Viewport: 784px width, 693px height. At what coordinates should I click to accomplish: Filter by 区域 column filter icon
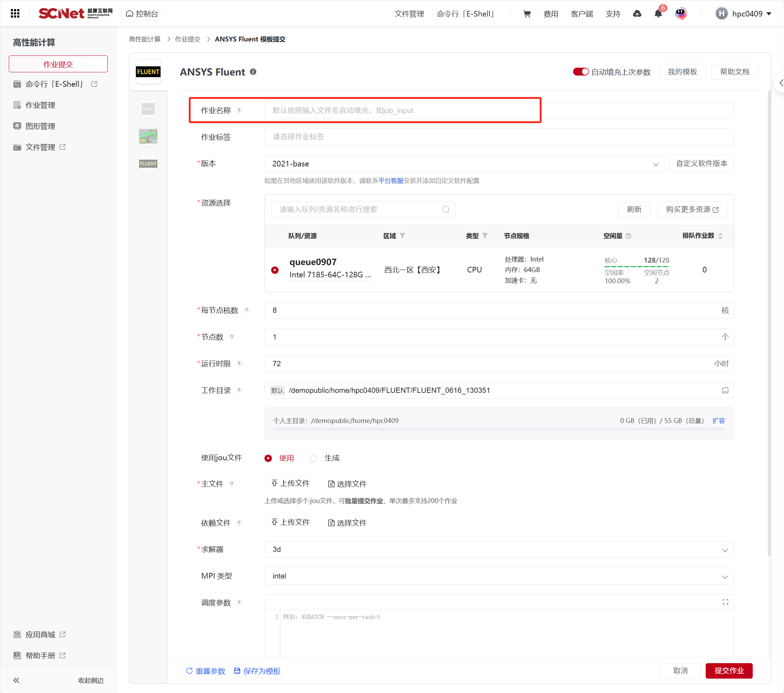pos(402,236)
